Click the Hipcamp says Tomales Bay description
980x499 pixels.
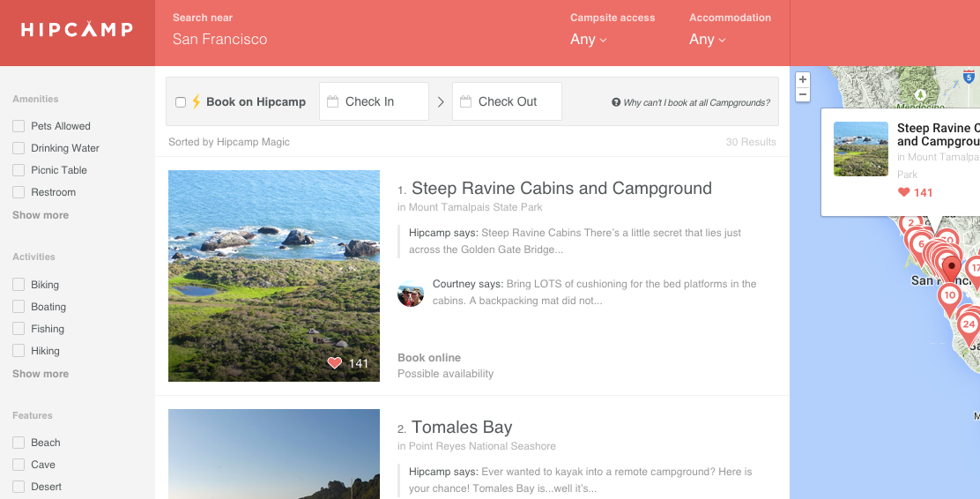point(581,480)
